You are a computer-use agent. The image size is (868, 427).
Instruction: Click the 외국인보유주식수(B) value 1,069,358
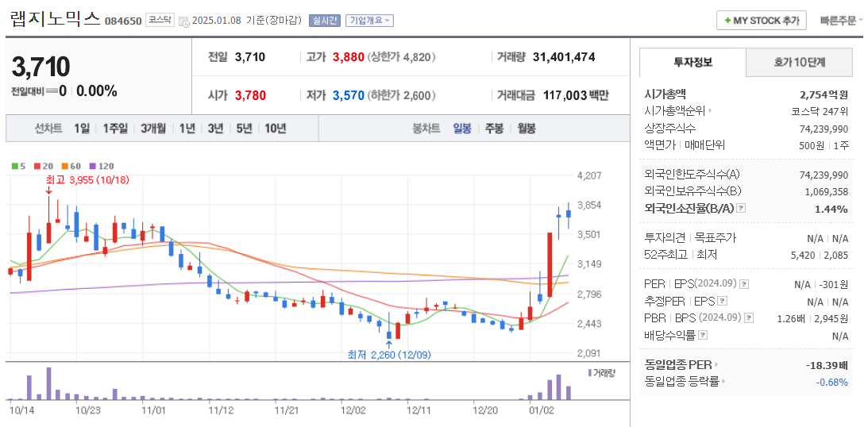click(827, 192)
